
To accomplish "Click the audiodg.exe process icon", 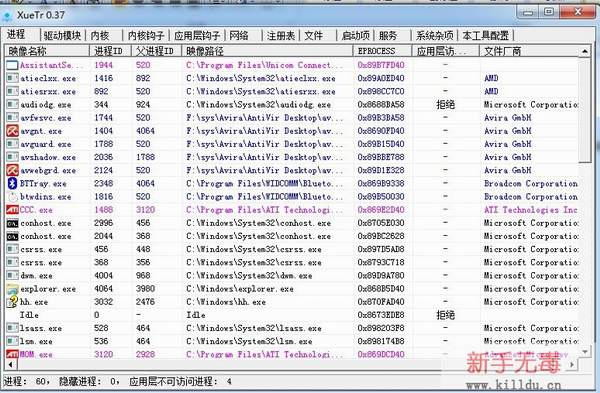I will pyautogui.click(x=12, y=104).
